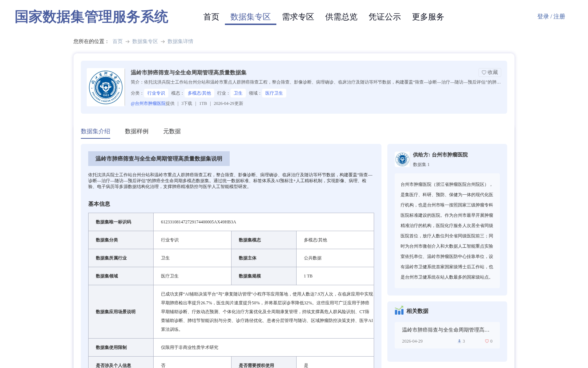The image size is (588, 368).
Task: Switch to the 数据样例 tab
Action: 137,131
